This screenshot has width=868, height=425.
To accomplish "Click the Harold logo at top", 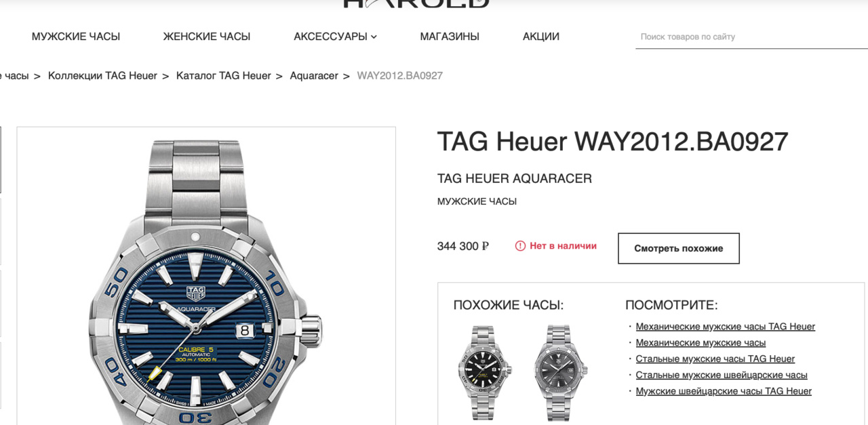I will (416, 3).
